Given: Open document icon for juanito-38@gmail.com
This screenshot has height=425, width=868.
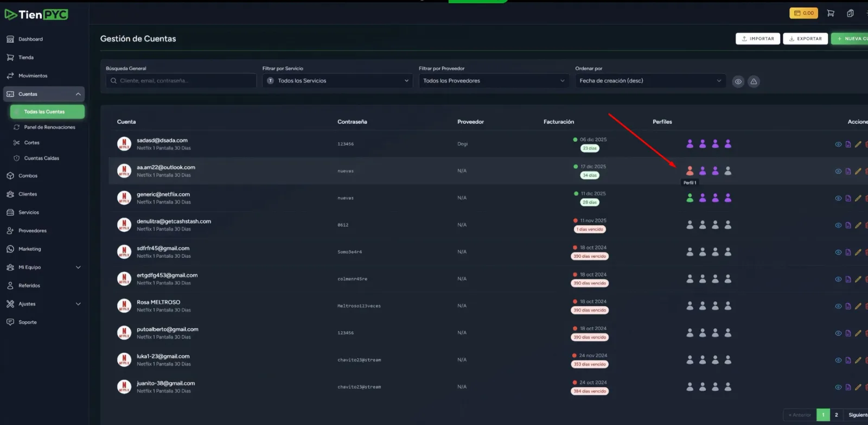Looking at the screenshot, I should tap(848, 387).
